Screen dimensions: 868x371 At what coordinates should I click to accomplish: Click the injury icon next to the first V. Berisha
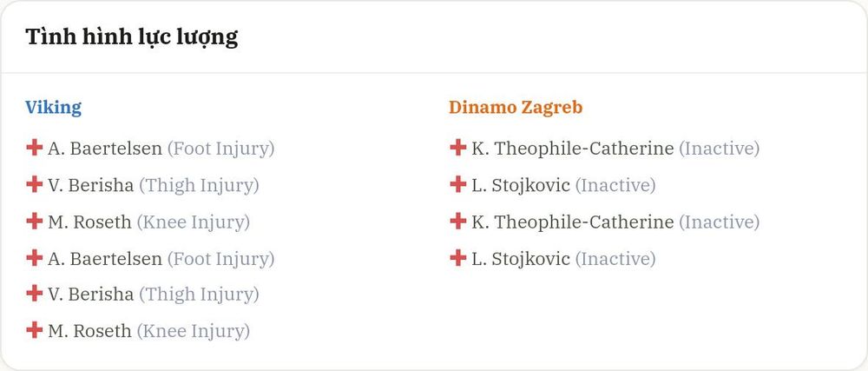(35, 184)
